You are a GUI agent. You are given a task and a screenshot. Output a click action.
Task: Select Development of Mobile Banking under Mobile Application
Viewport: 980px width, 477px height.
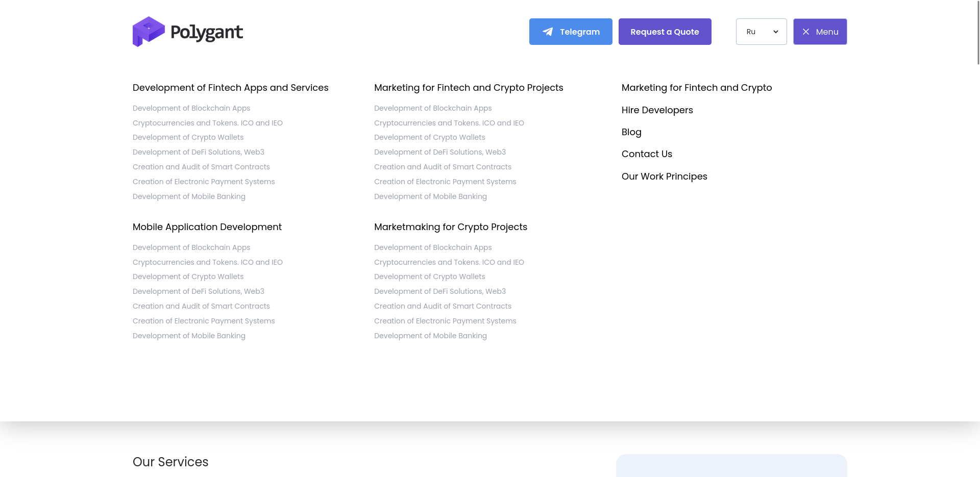pos(189,336)
